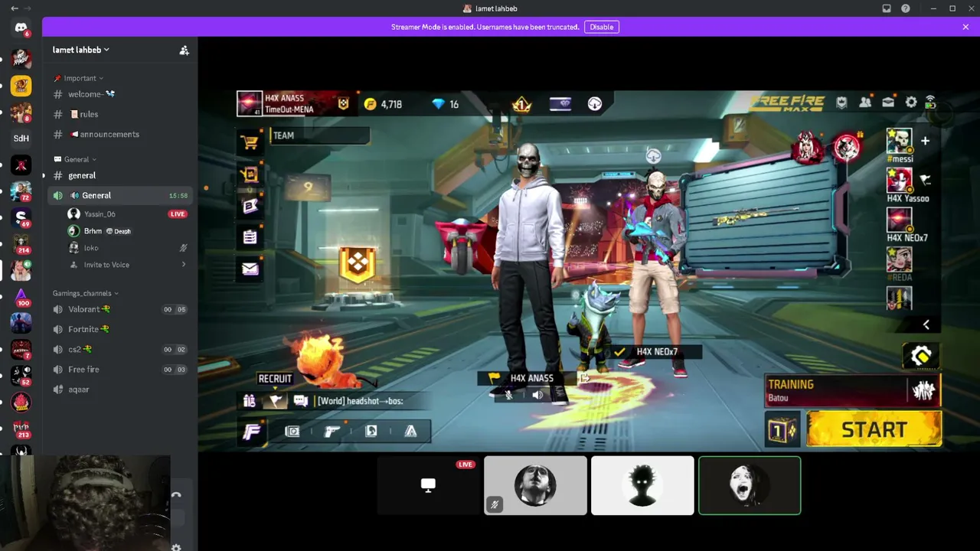980x551 pixels.
Task: Open the welcome text channel
Action: coord(119,94)
